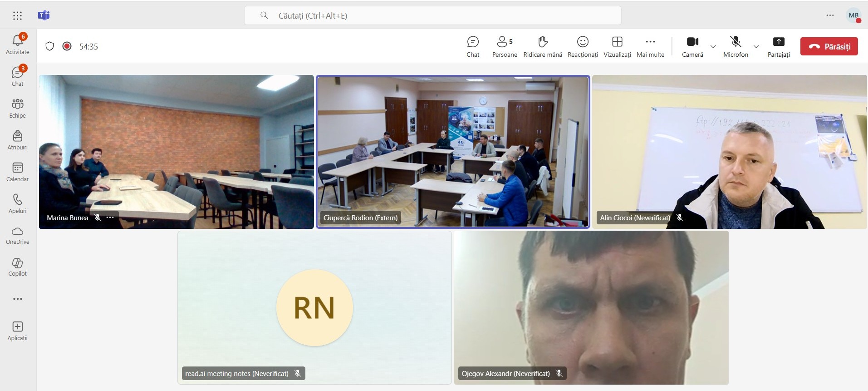Open the Calendar app
The width and height of the screenshot is (868, 391).
(17, 172)
